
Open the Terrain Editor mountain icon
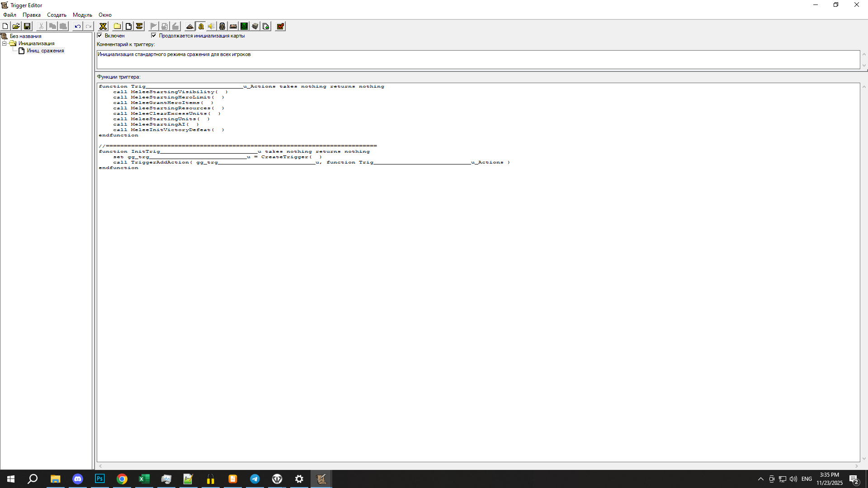point(190,26)
